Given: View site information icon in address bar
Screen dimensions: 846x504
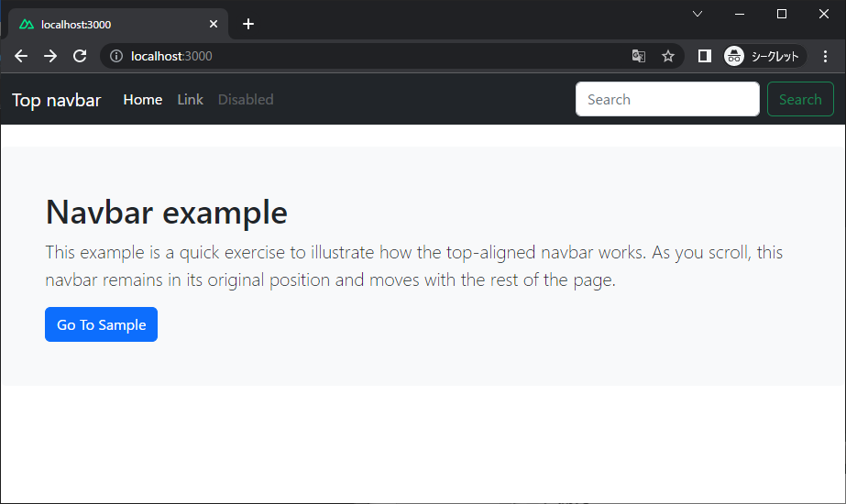Looking at the screenshot, I should coord(116,56).
